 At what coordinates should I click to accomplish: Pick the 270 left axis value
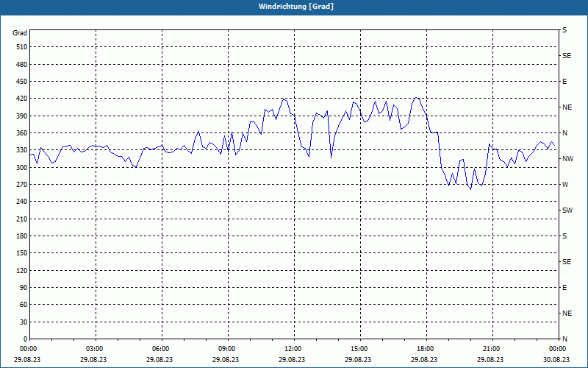pyautogui.click(x=22, y=185)
